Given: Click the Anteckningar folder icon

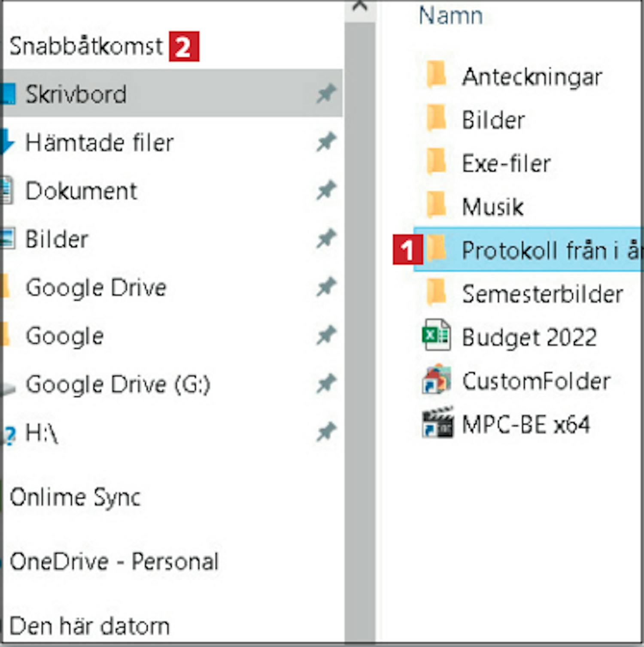Looking at the screenshot, I should [436, 75].
